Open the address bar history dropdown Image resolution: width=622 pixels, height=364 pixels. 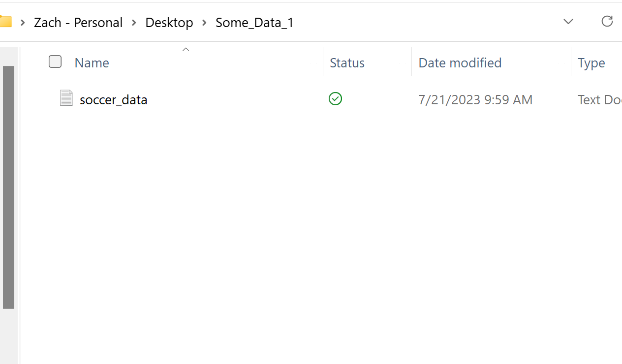(x=568, y=22)
